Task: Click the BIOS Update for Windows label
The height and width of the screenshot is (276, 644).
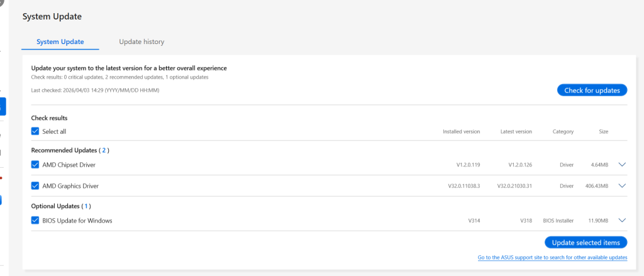Action: click(77, 221)
